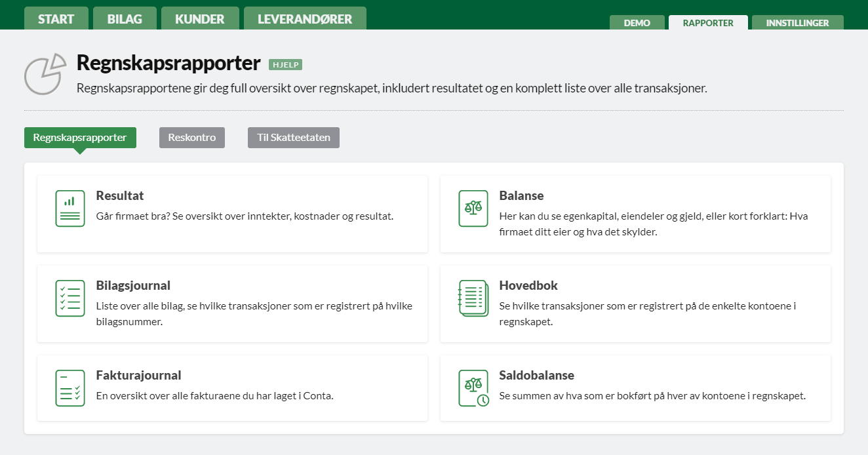Click the Hovedbok ledger icon
Viewport: 868px width, 455px height.
click(x=473, y=298)
